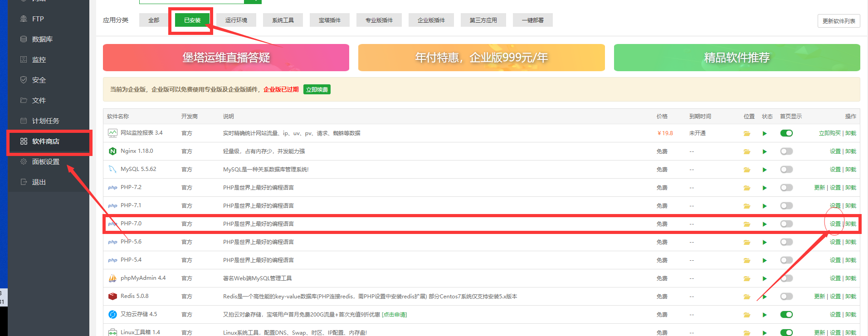
Task: Open the 年付特惠 企业版999元/年 banner
Action: pos(482,58)
